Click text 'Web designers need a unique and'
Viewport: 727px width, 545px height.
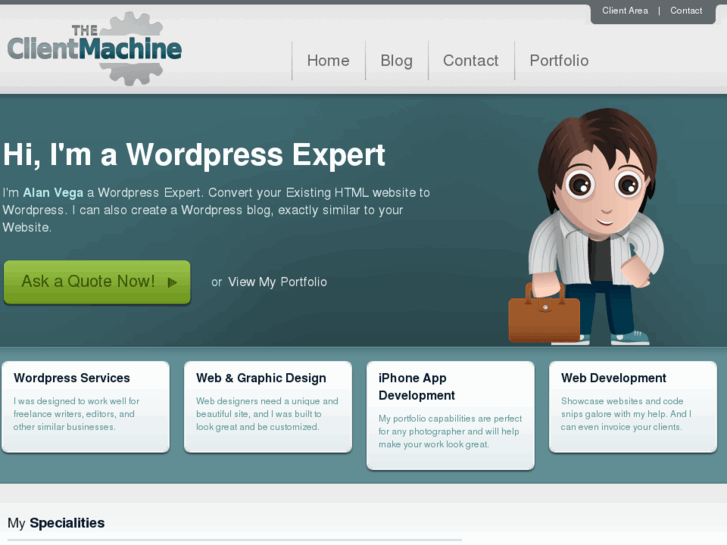click(267, 401)
